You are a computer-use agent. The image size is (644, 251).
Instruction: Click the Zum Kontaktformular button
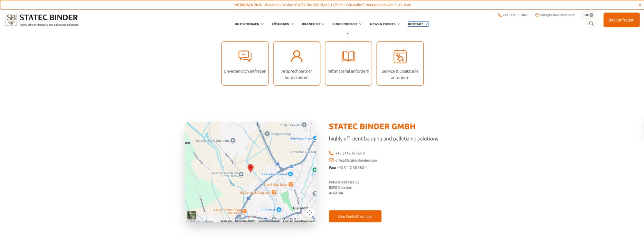pyautogui.click(x=355, y=216)
